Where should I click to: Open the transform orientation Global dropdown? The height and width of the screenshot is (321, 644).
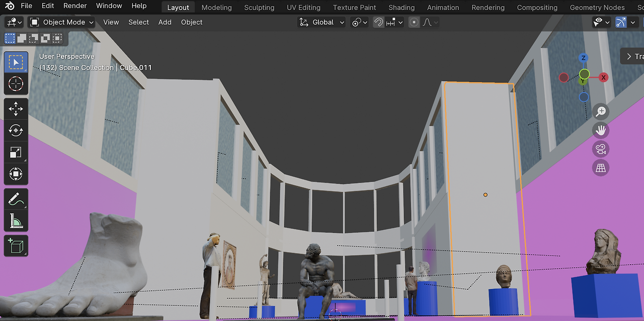tap(321, 22)
